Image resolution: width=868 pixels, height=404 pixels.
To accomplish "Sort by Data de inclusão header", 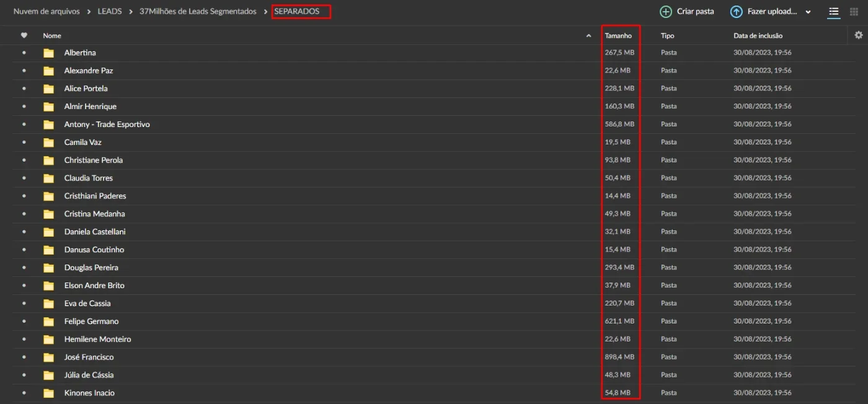I will pyautogui.click(x=758, y=36).
